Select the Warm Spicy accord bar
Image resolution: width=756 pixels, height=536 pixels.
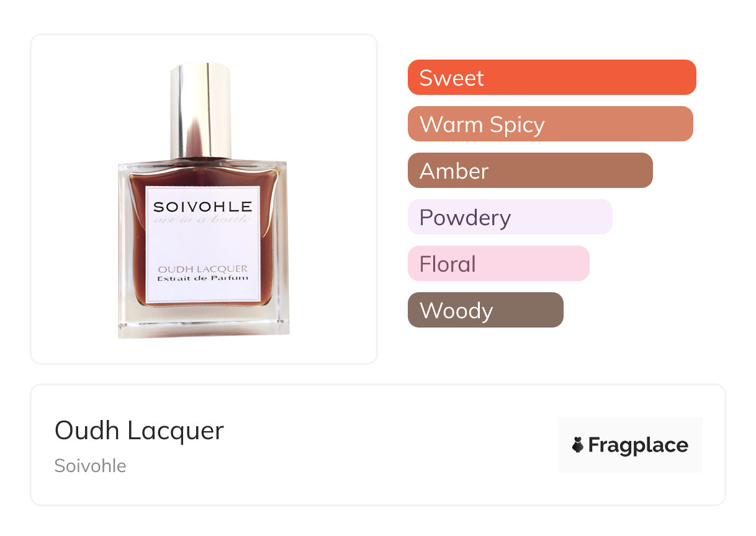coord(551,124)
